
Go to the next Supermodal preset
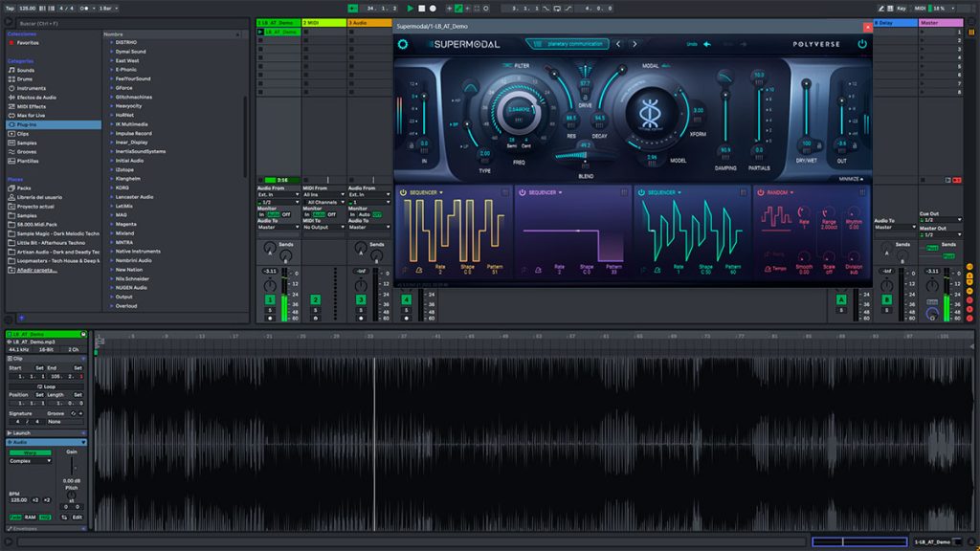[635, 44]
